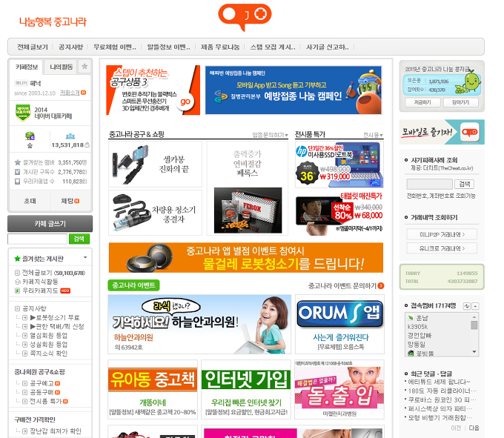The height and width of the screenshot is (438, 504).
Task: Open the 예방접종 나눔 캠페인 banner
Action: [x=294, y=90]
